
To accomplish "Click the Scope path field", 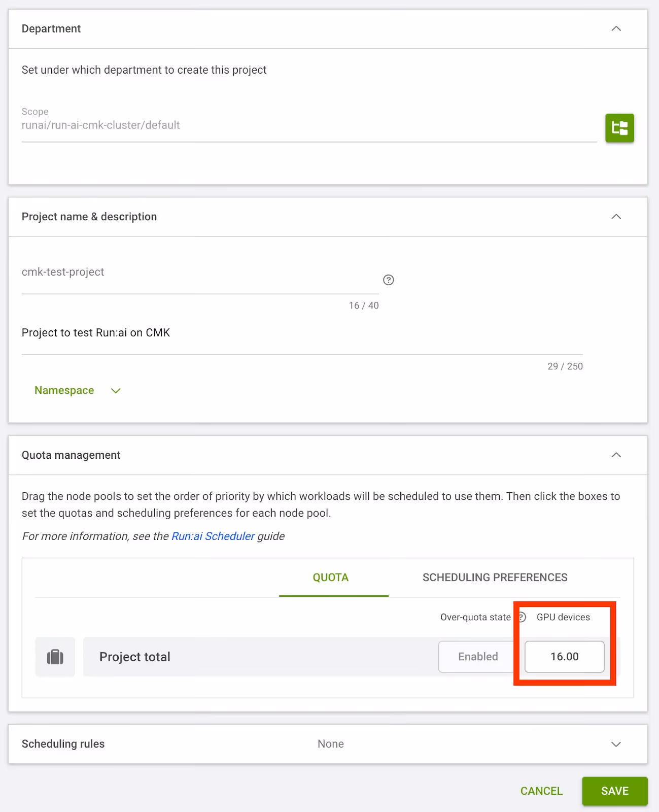I will click(x=309, y=125).
